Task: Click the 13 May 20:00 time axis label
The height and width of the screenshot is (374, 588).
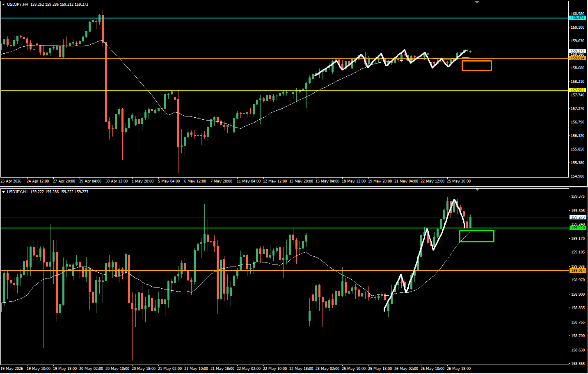Action: [301, 181]
